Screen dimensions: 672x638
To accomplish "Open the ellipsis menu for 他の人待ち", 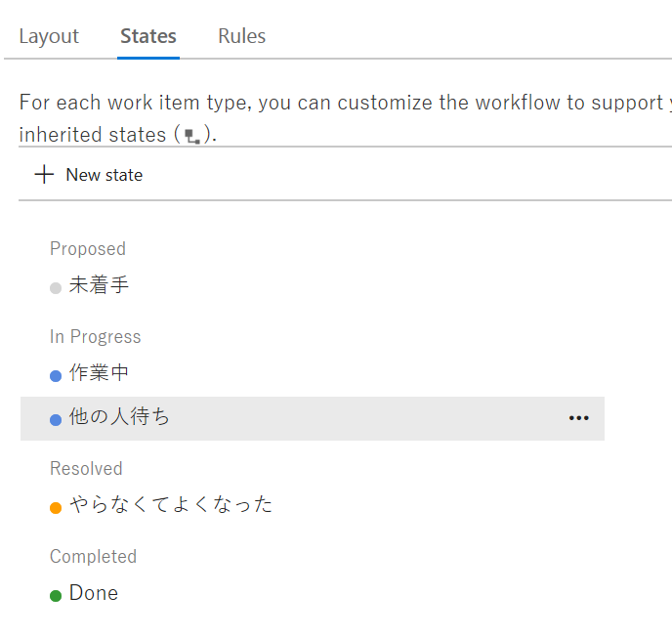I will pyautogui.click(x=579, y=418).
